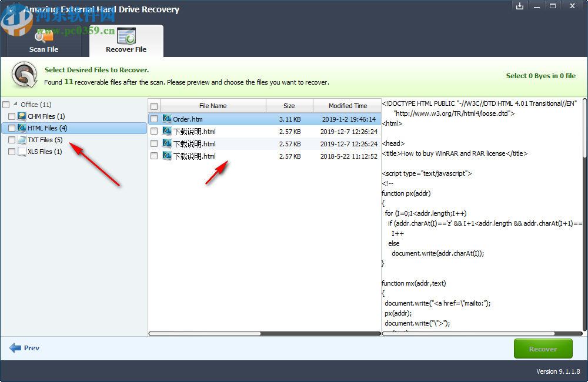588x382 pixels.
Task: Click the preview pane horizontal scrollbar
Action: point(482,333)
